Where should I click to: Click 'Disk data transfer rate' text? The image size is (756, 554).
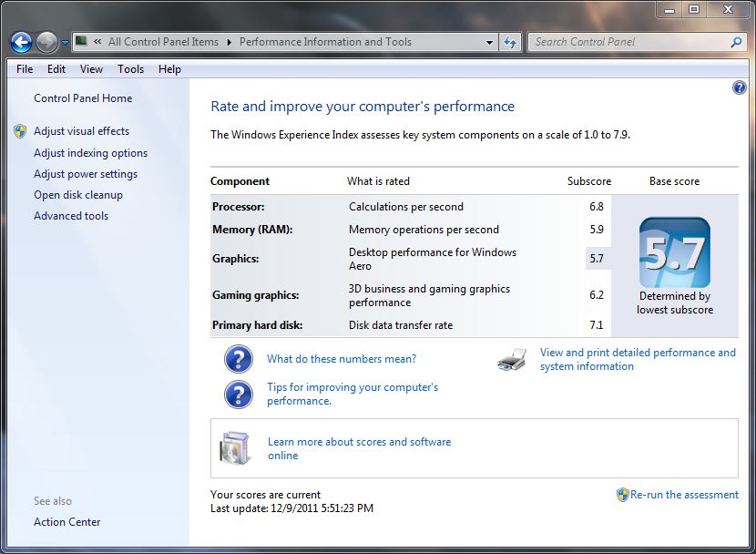click(x=401, y=325)
